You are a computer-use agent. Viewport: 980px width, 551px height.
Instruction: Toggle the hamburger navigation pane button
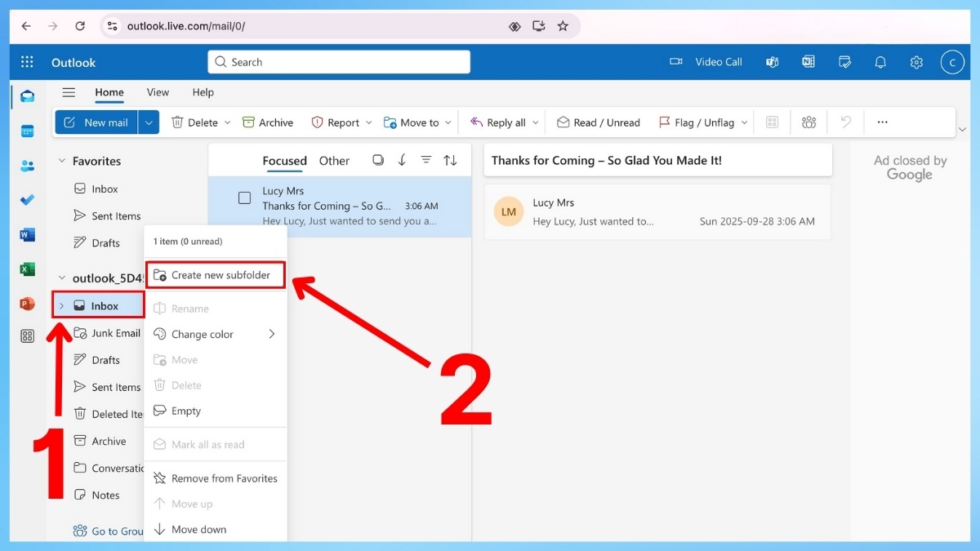69,92
